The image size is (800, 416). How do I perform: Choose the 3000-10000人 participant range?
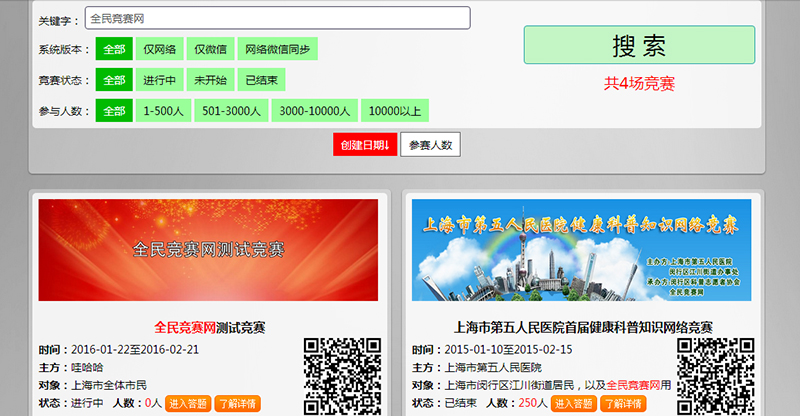pyautogui.click(x=315, y=111)
